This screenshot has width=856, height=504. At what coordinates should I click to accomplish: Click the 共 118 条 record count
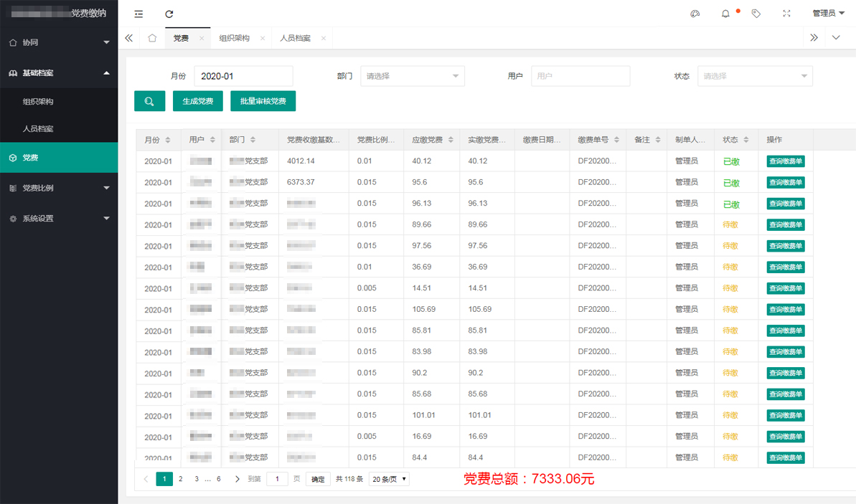349,479
